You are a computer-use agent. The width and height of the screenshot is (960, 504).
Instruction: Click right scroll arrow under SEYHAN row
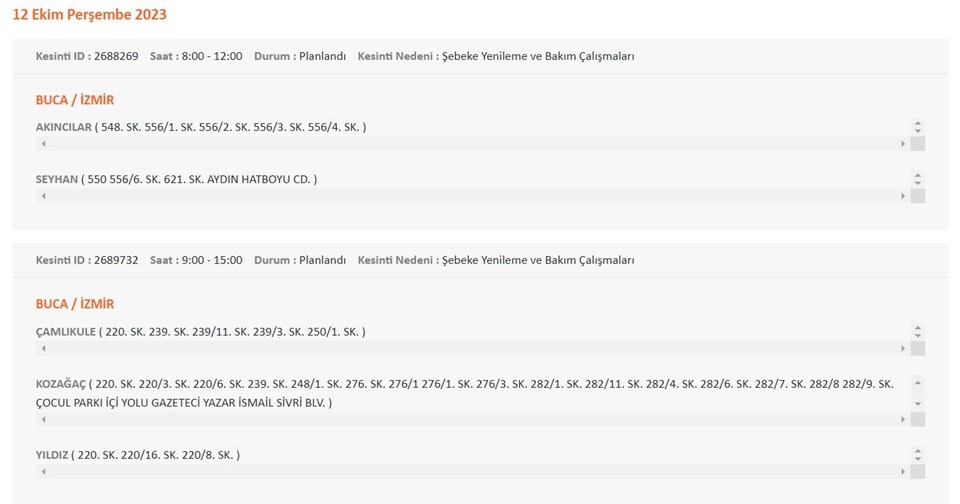tap(903, 196)
